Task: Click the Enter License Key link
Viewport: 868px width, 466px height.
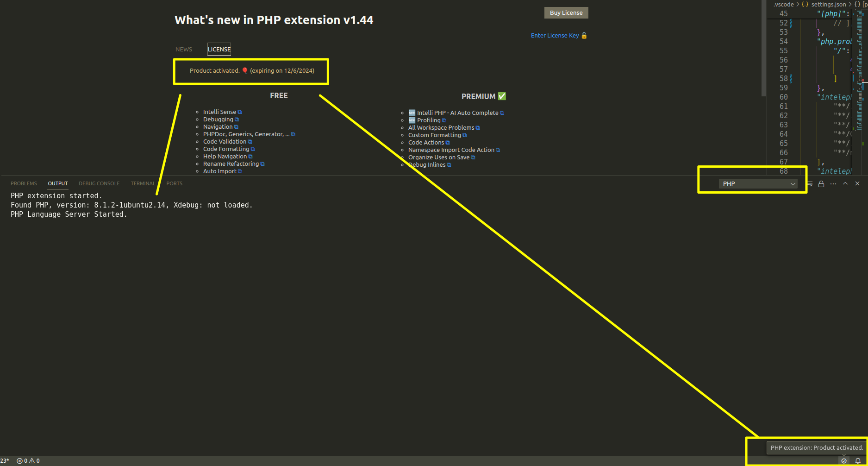Action: tap(555, 35)
